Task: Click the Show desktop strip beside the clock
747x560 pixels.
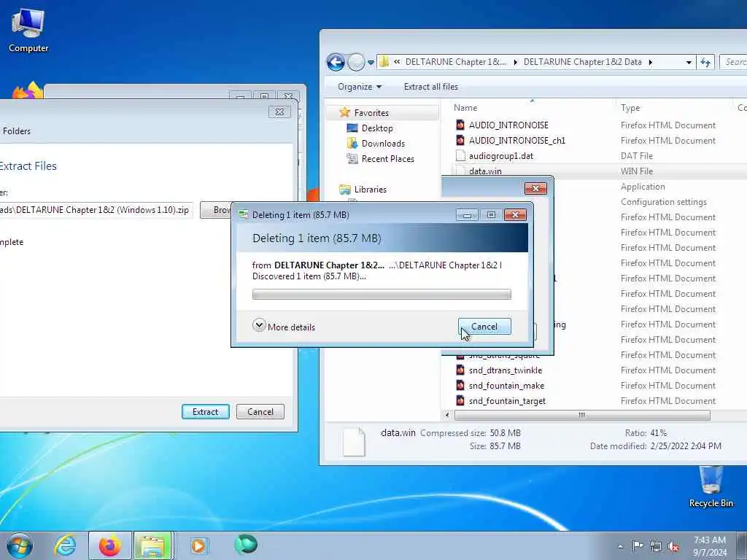Action: tap(742, 545)
